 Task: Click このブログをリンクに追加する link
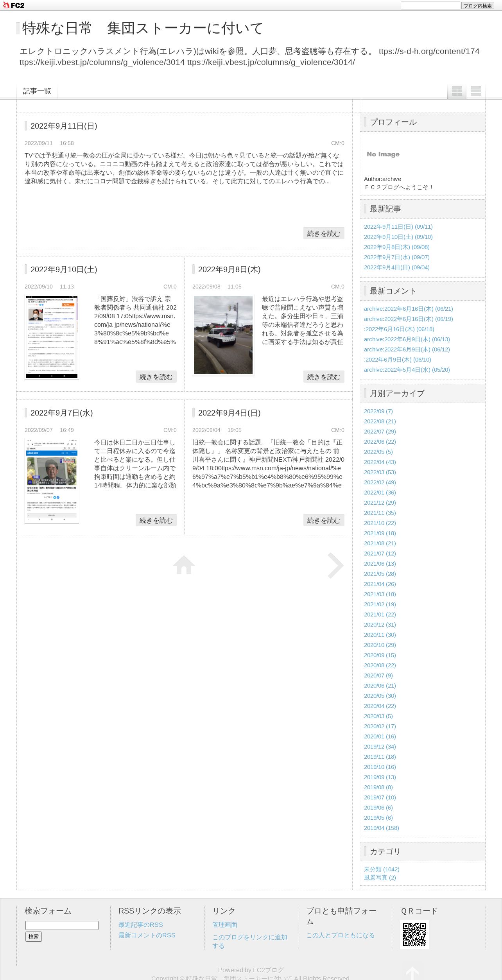(250, 942)
